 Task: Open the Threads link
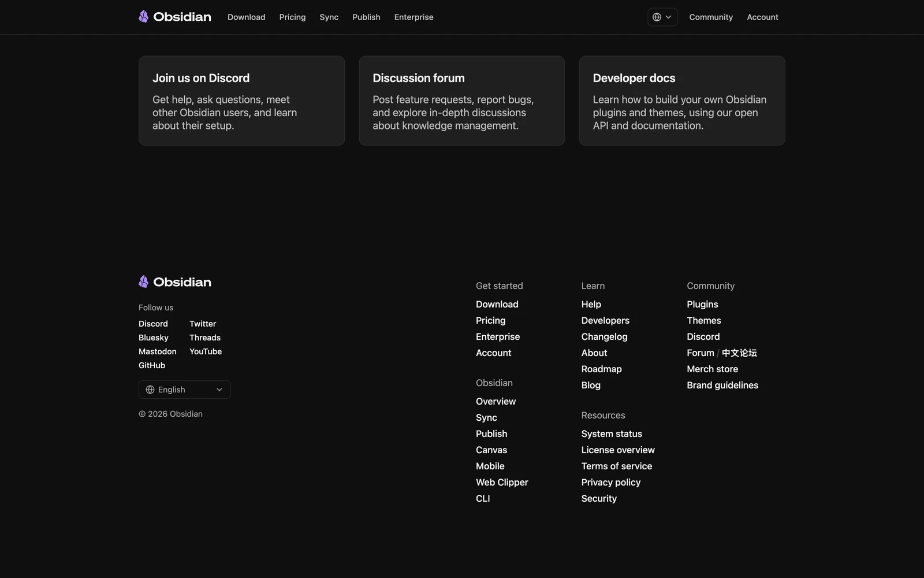click(205, 338)
